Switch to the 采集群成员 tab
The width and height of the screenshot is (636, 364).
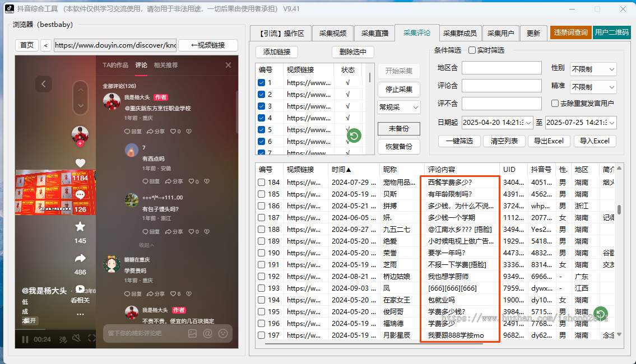click(x=459, y=33)
